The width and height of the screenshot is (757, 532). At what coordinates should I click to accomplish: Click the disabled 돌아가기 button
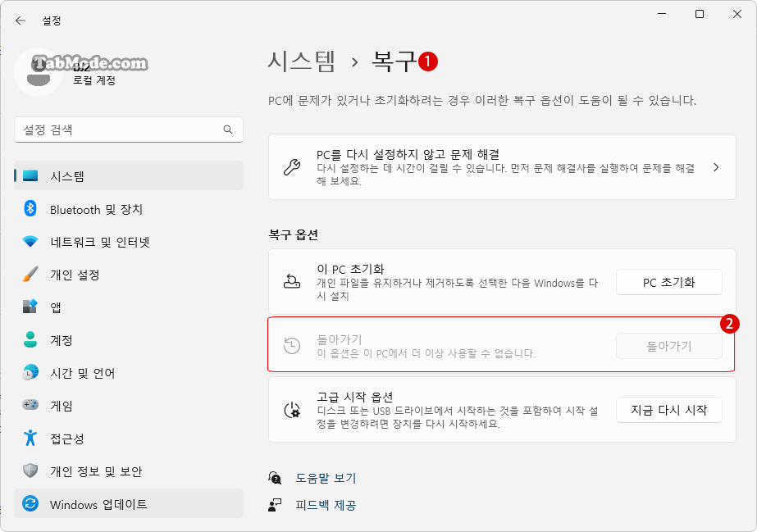click(x=668, y=346)
